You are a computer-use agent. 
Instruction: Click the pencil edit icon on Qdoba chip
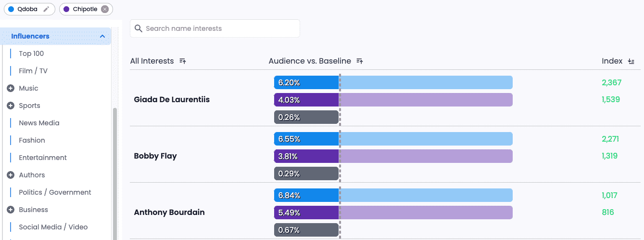point(46,9)
